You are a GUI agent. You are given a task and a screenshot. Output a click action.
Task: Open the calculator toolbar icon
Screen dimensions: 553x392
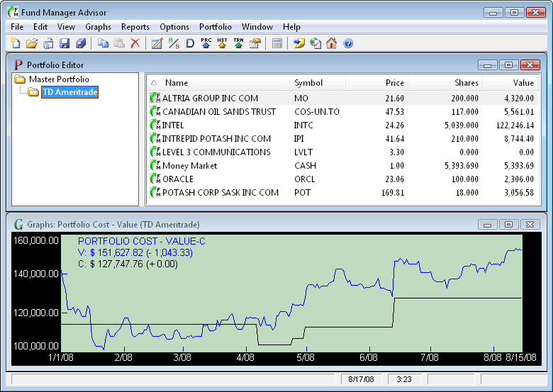(277, 43)
